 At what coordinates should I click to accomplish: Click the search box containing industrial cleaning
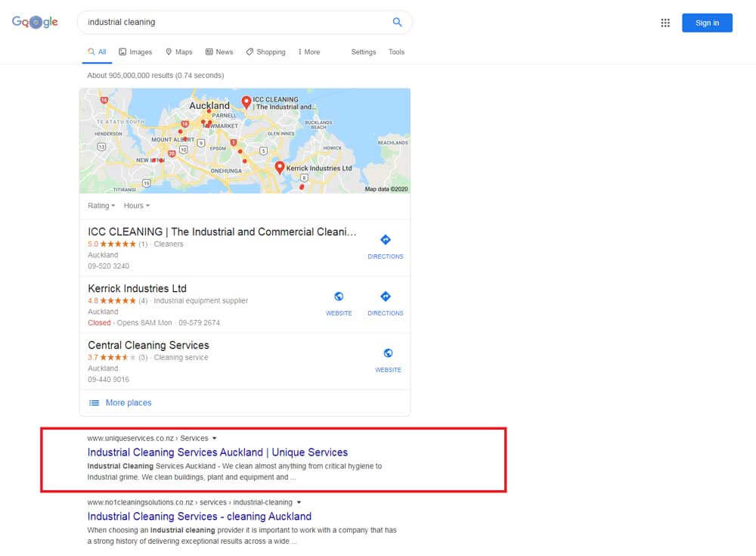coord(234,23)
